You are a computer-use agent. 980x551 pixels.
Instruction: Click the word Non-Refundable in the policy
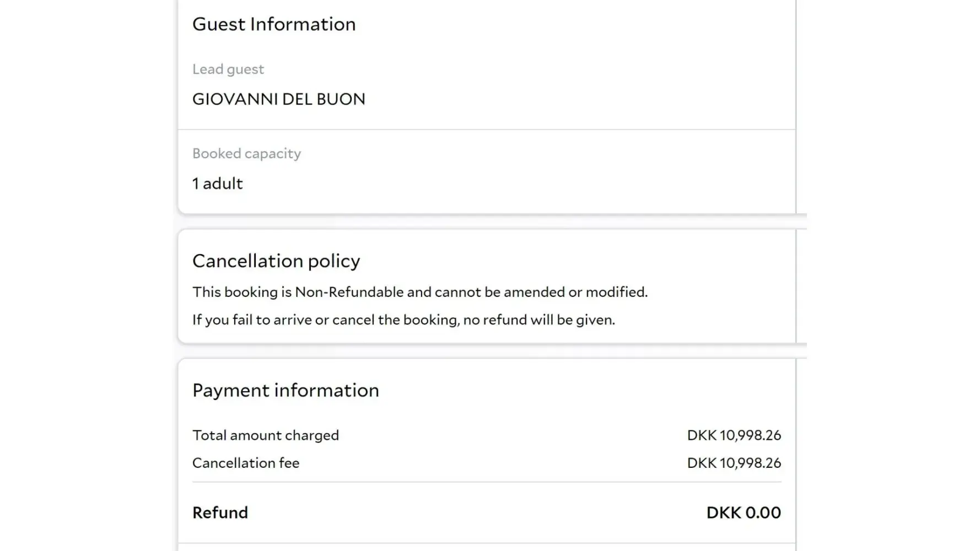coord(349,292)
